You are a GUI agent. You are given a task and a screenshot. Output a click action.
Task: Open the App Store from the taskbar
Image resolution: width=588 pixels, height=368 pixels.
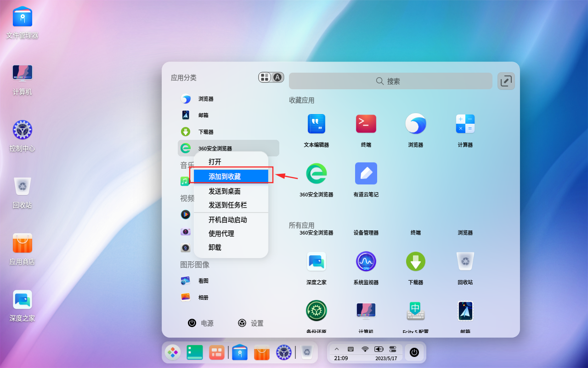261,352
